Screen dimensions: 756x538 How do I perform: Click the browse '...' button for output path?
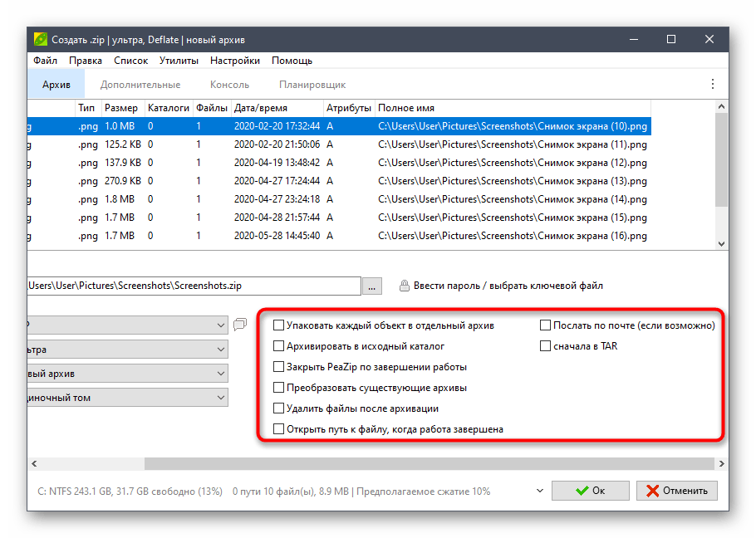point(372,286)
